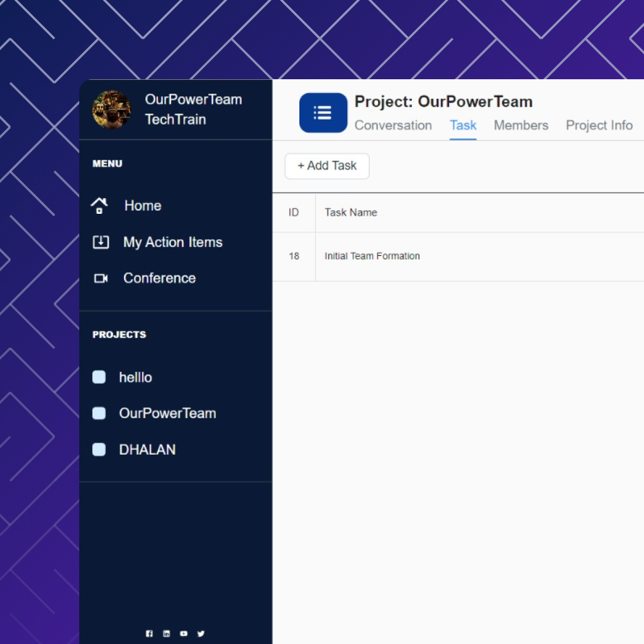This screenshot has width=644, height=644.
Task: Open the LinkedIn social link icon
Action: coord(166,634)
